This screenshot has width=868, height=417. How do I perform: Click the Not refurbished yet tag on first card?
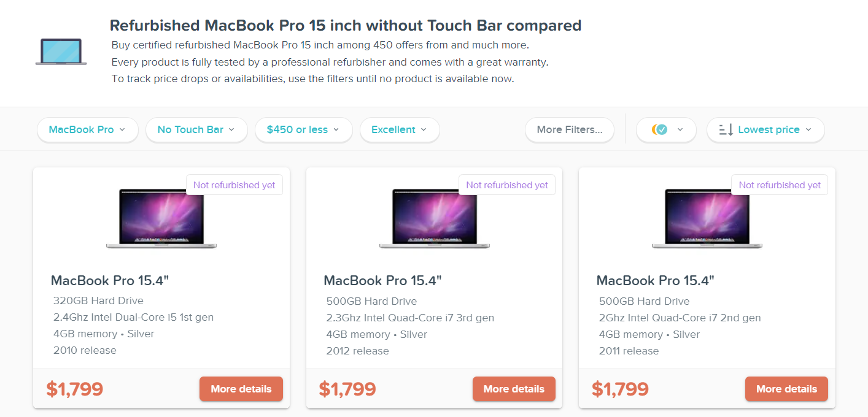(234, 185)
